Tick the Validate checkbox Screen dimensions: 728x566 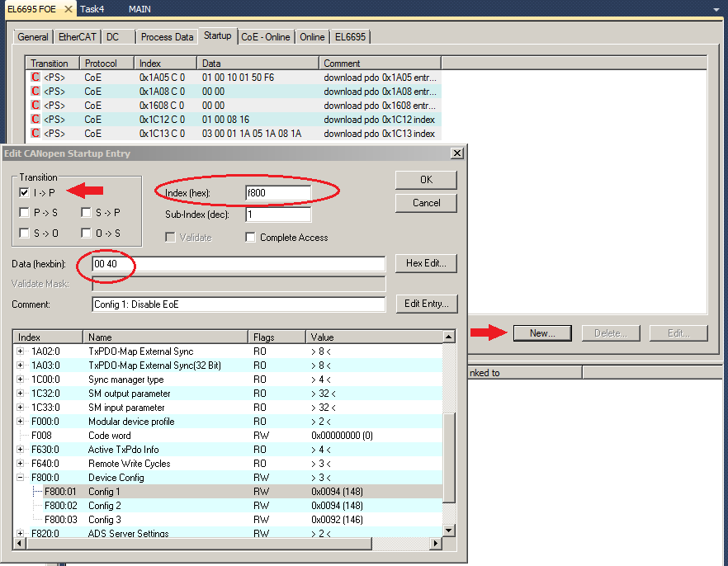170,238
